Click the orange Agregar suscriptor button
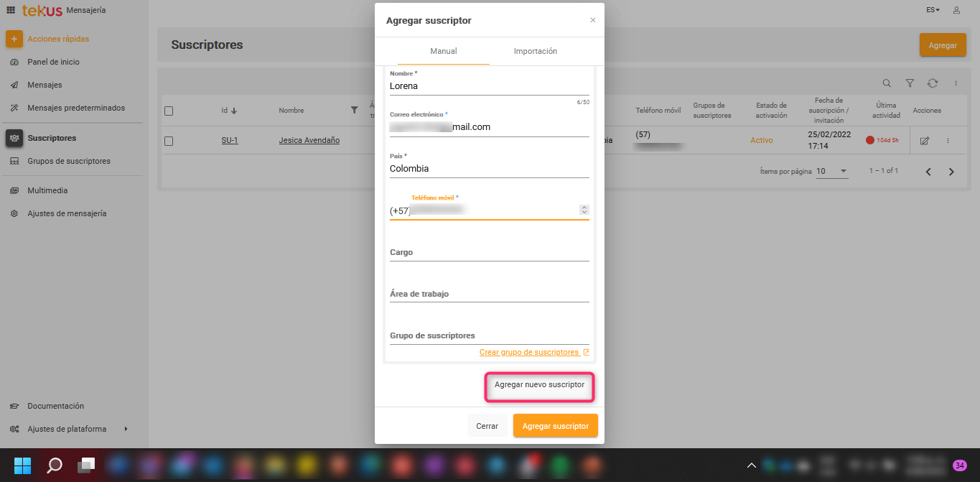Viewport: 980px width, 482px height. [555, 426]
